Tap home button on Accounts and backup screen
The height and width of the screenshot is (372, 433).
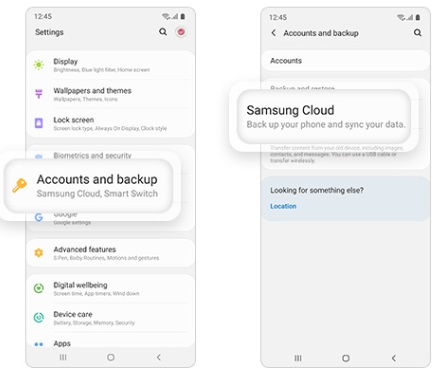[346, 358]
